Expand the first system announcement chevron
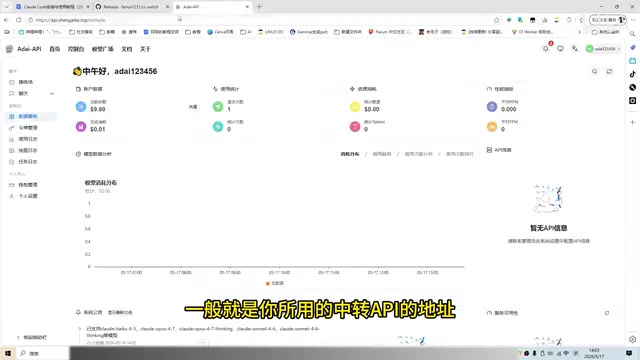640x360 pixels. click(x=80, y=329)
